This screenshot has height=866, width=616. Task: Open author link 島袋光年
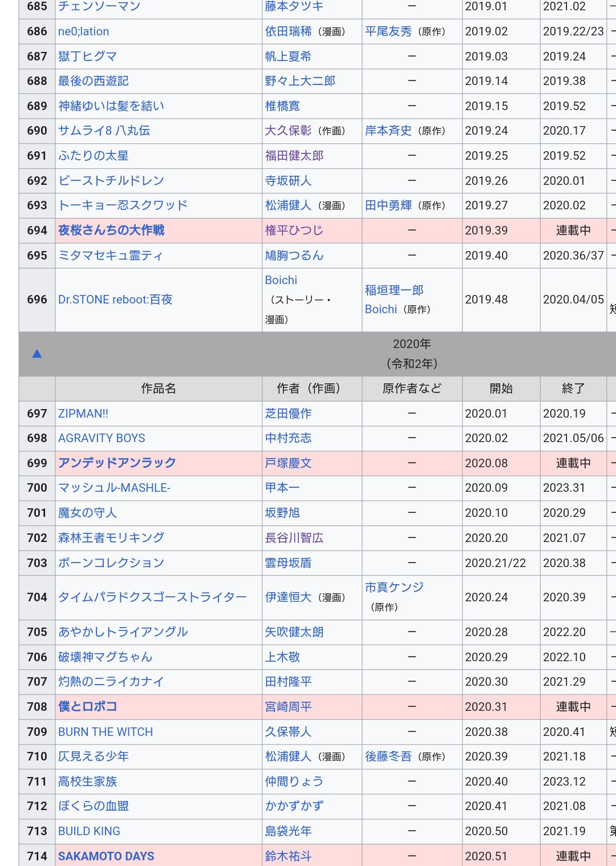(x=288, y=831)
